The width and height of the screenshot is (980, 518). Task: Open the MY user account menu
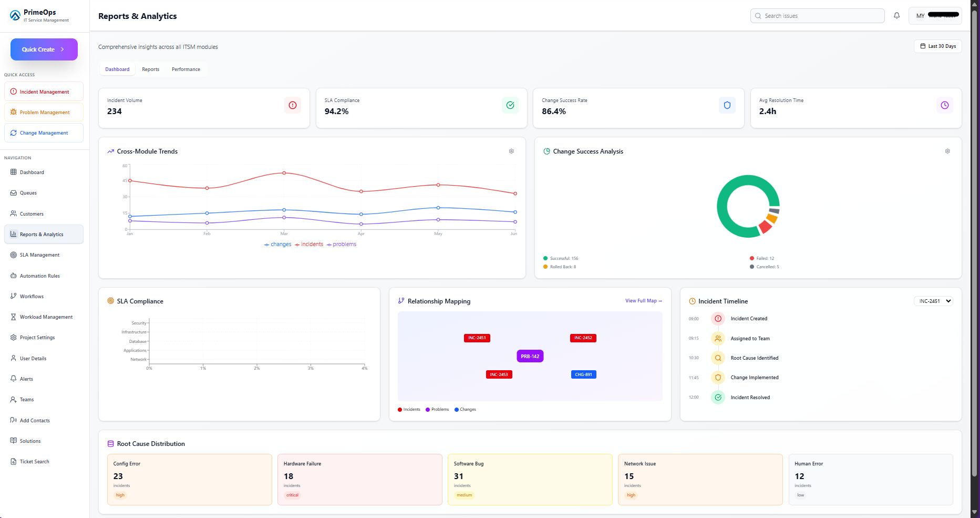pos(936,16)
